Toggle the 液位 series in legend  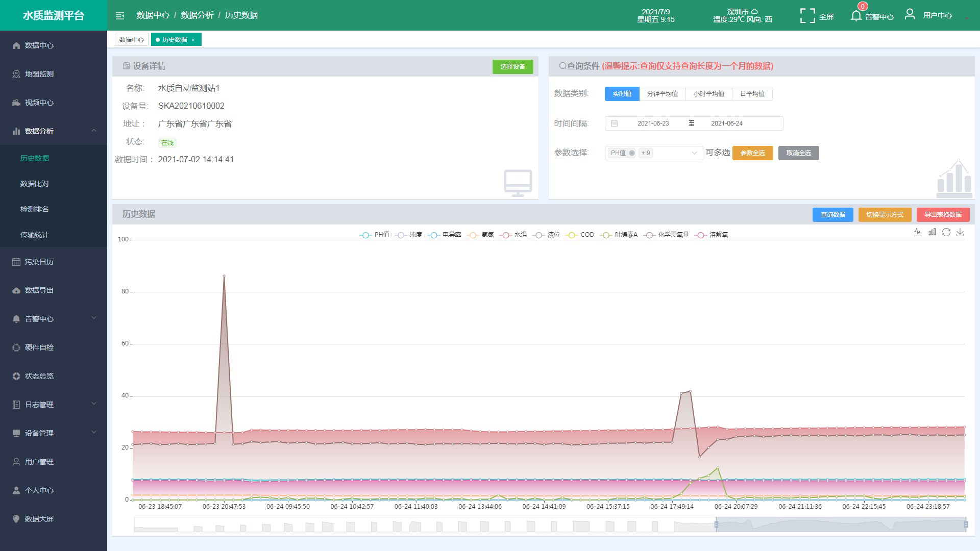tap(546, 235)
